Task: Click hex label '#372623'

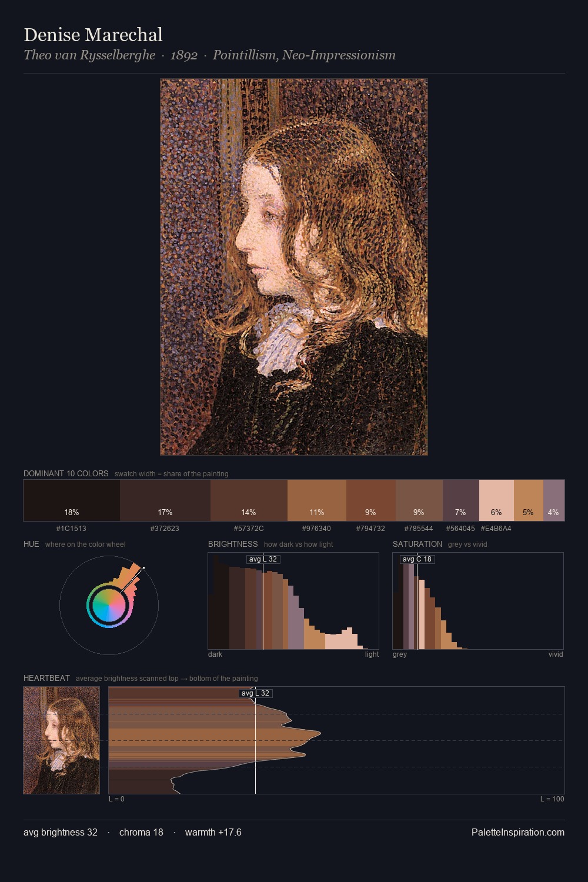Action: point(165,529)
